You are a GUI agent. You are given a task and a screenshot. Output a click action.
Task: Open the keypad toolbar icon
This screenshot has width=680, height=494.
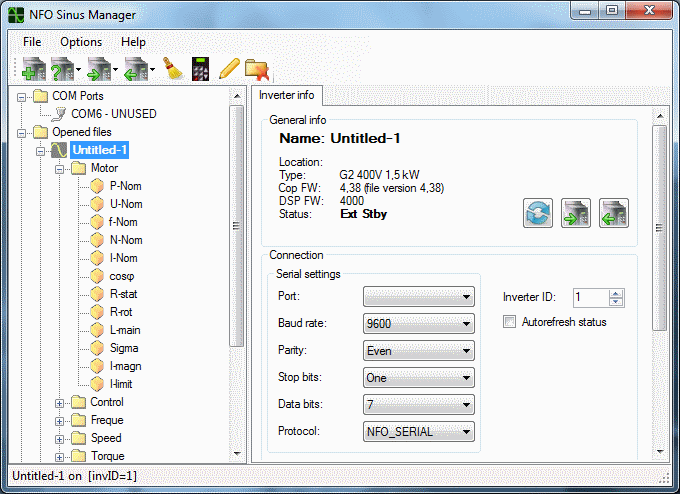(200, 69)
